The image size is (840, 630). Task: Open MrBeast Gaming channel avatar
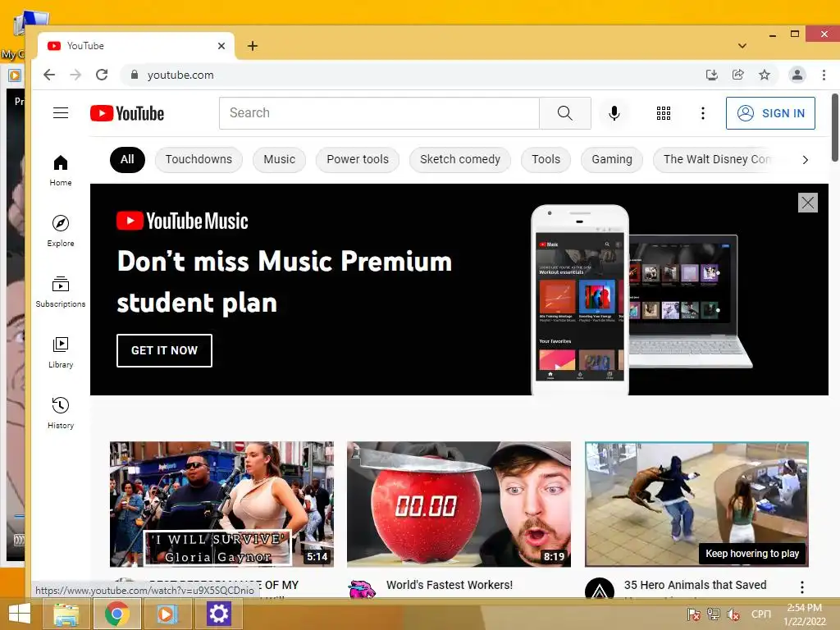click(362, 589)
